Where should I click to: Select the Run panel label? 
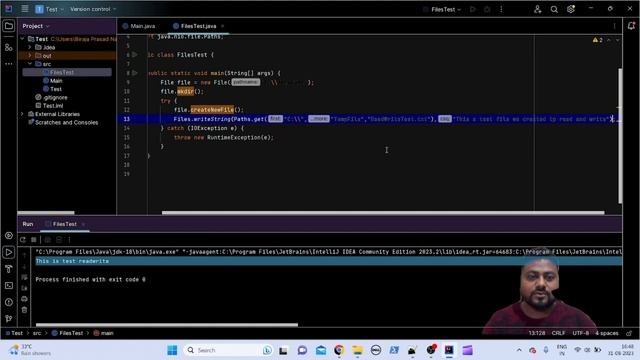pyautogui.click(x=28, y=224)
